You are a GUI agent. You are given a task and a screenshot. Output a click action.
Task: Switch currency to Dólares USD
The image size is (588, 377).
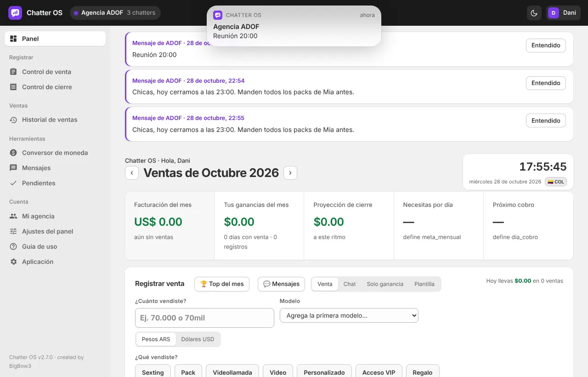(x=198, y=339)
